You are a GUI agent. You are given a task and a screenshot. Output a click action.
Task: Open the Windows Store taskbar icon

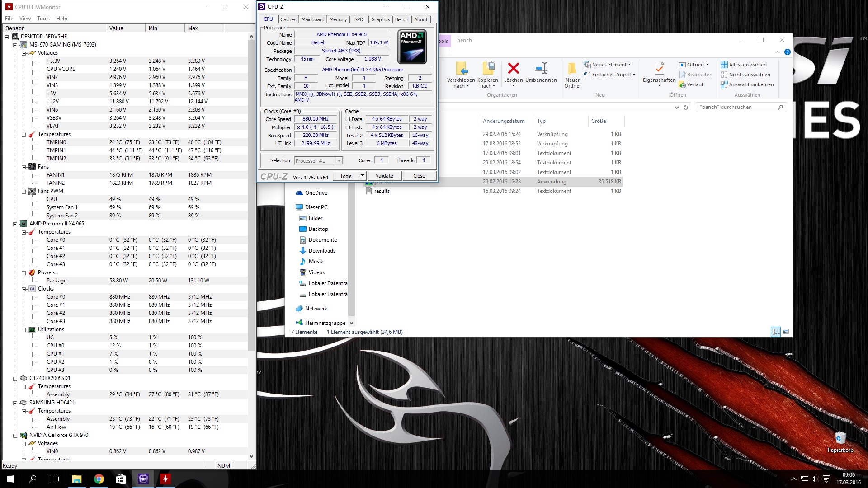point(121,479)
